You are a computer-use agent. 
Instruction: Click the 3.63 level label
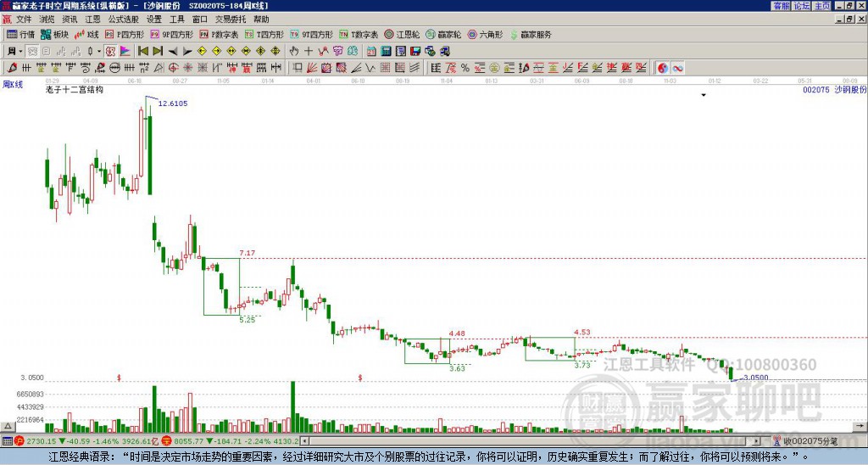click(x=457, y=368)
